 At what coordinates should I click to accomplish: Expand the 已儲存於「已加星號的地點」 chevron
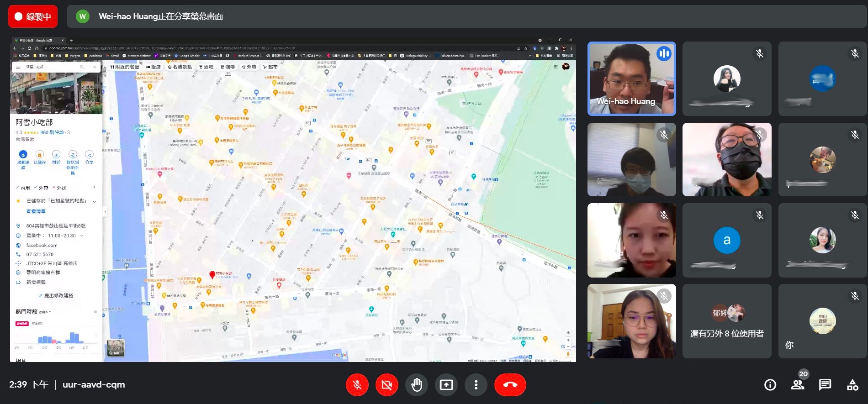95,201
